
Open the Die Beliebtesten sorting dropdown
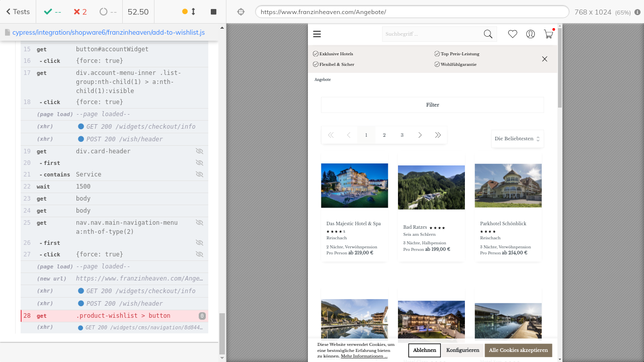tap(517, 139)
